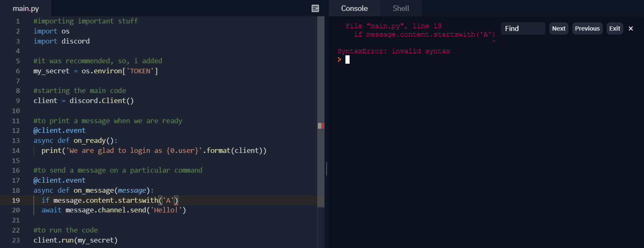Click the pane divider handle between editor and console

[327, 169]
